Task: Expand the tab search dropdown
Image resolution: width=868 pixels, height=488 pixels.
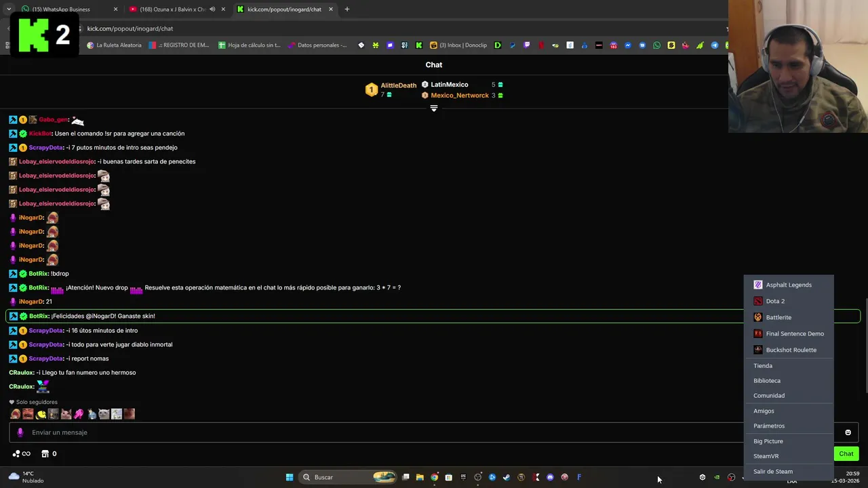Action: coord(8,9)
